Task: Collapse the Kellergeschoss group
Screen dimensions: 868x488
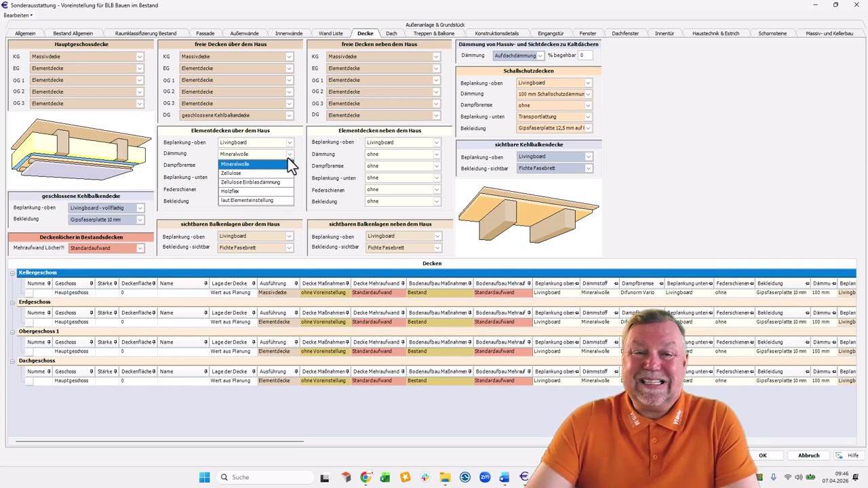Action: coord(12,273)
